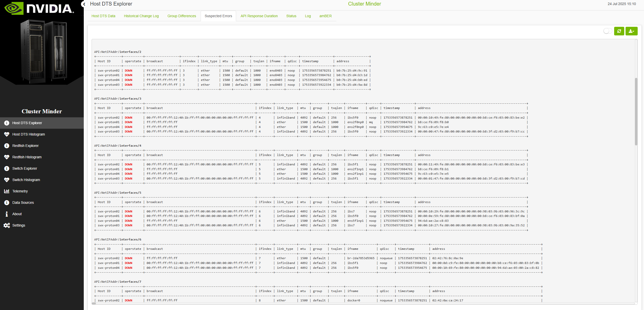
Task: Click the 'API:NetIFAddr/interfaces/5' heading
Action: tap(118, 193)
